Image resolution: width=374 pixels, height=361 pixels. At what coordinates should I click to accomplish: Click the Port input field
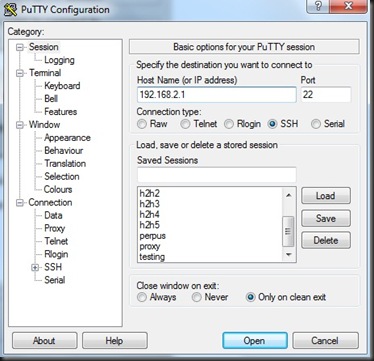pos(326,95)
